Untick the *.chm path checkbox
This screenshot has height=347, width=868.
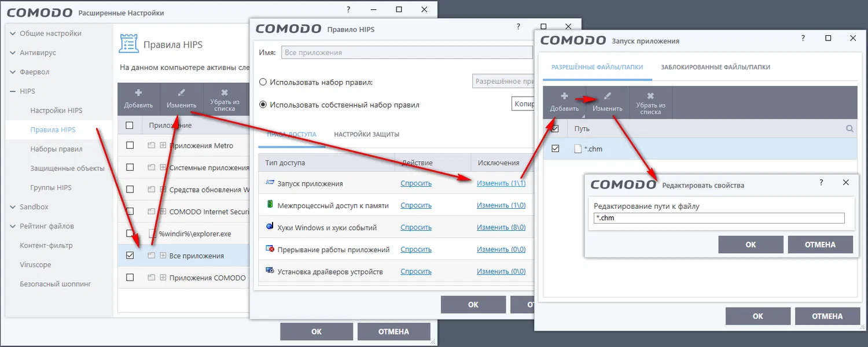556,149
